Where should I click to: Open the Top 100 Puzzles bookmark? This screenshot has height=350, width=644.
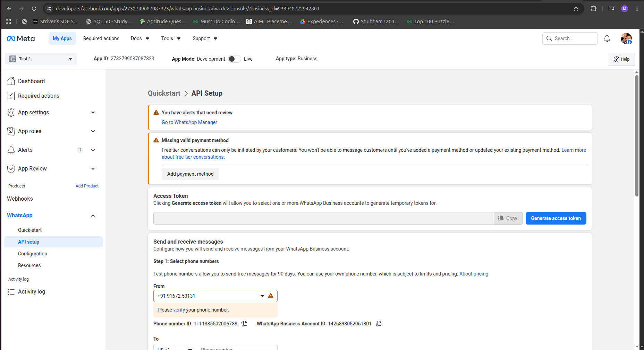click(x=431, y=21)
